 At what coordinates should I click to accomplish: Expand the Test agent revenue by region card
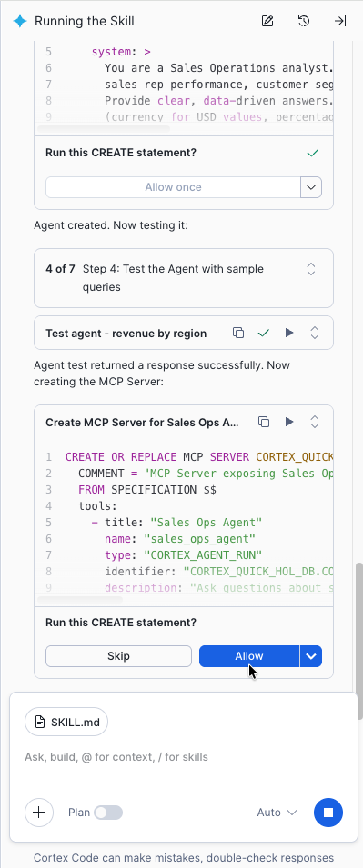(x=314, y=333)
